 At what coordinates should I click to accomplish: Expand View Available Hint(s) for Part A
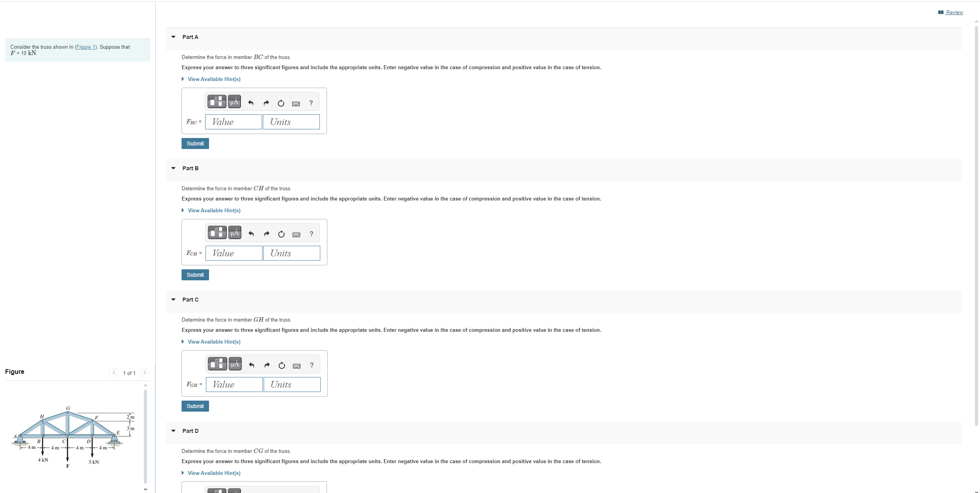[214, 79]
